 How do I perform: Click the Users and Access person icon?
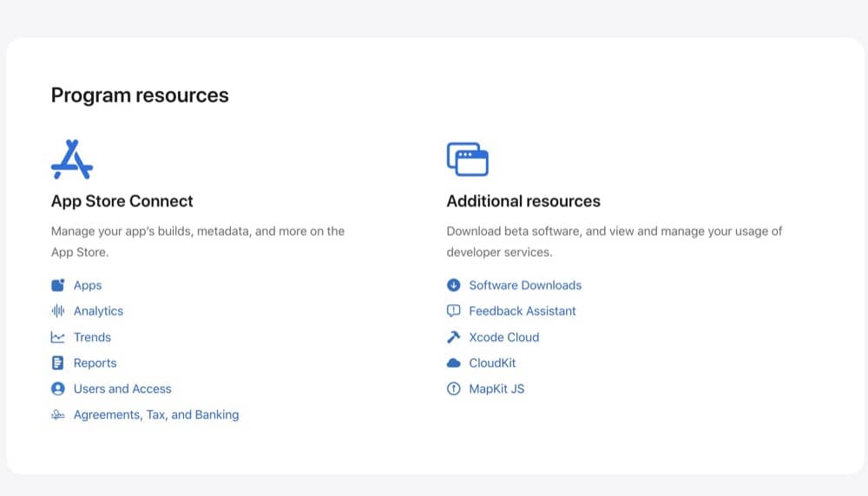pos(58,388)
